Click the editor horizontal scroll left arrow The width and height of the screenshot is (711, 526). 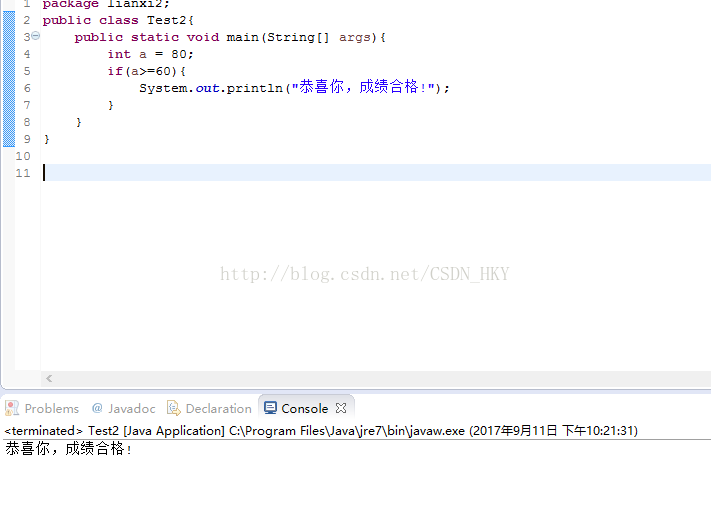tap(49, 378)
